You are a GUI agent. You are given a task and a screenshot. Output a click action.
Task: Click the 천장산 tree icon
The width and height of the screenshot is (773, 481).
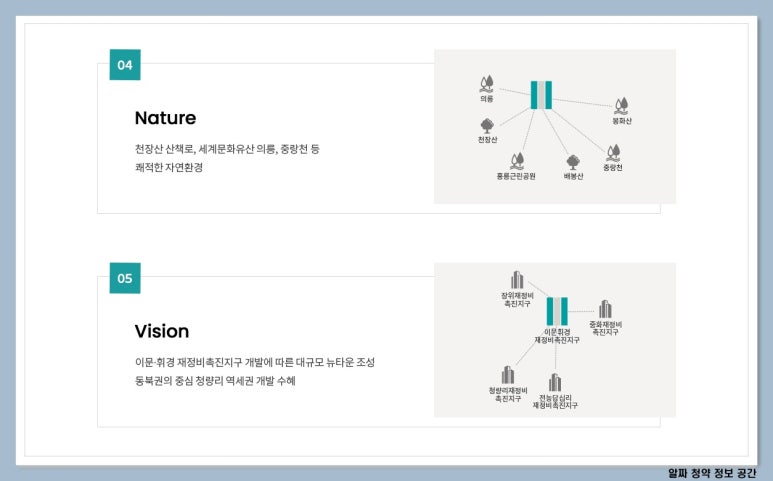[x=487, y=125]
